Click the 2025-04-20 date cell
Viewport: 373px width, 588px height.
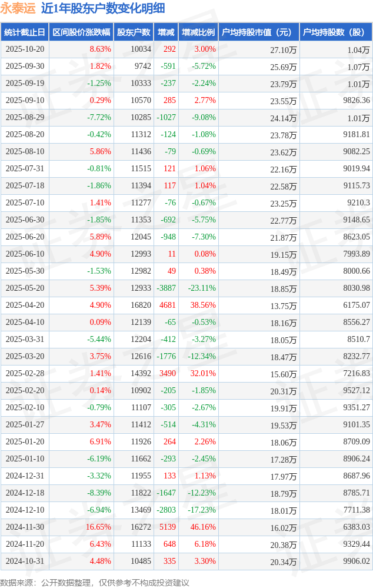tap(25, 305)
